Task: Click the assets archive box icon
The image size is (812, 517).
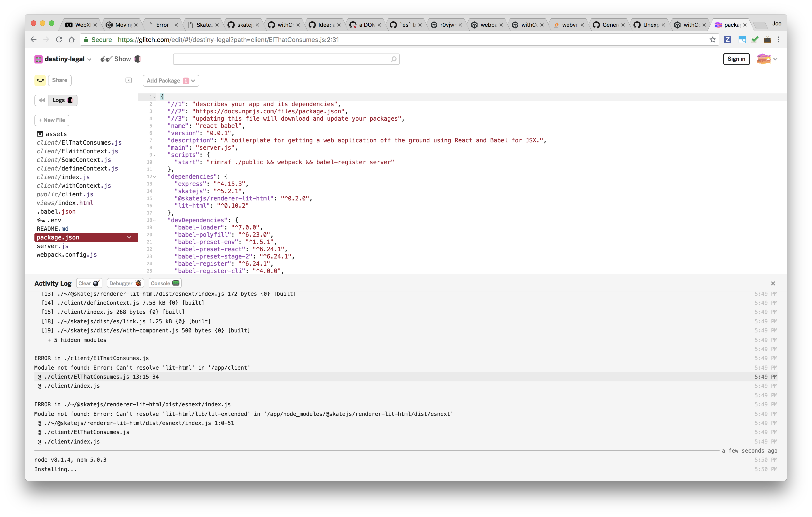Action: coord(40,134)
